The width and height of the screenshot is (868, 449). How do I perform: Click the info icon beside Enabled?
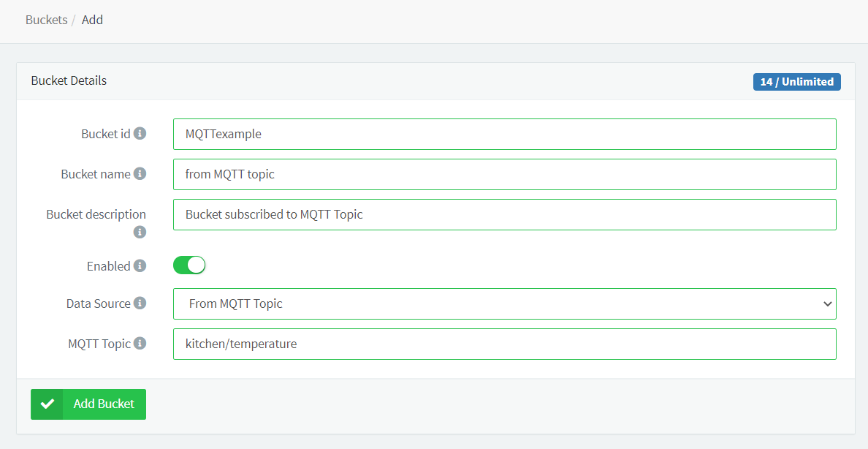pos(140,266)
